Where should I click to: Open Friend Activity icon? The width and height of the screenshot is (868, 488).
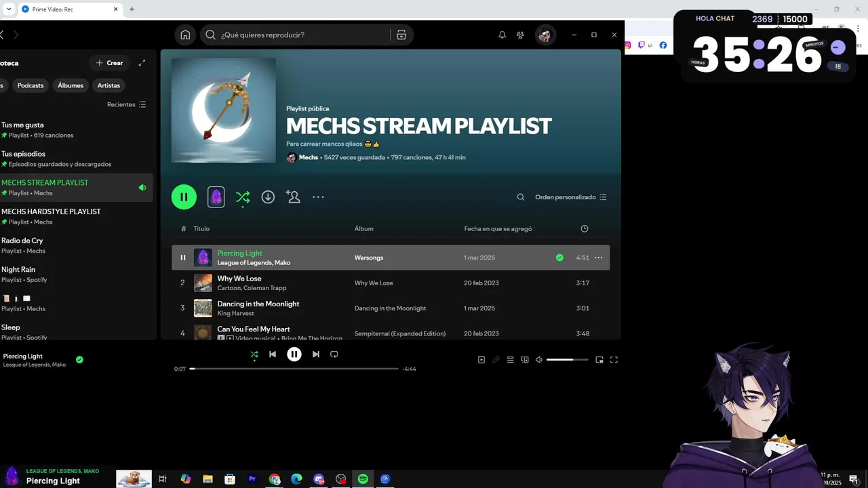(x=520, y=35)
